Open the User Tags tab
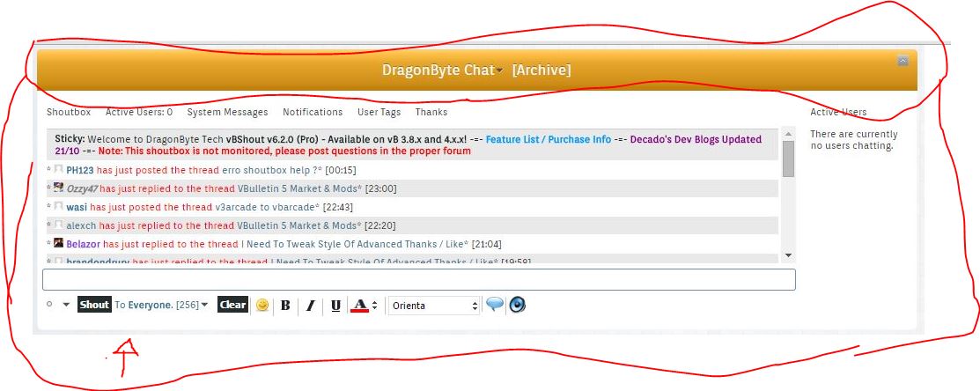Viewport: 980px width, 391px height. 379,112
